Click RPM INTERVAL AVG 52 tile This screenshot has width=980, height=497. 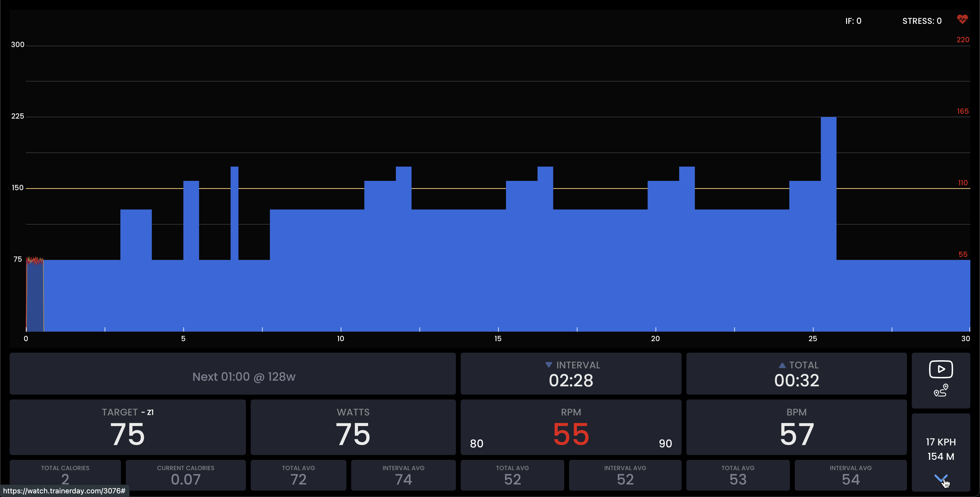click(x=625, y=475)
